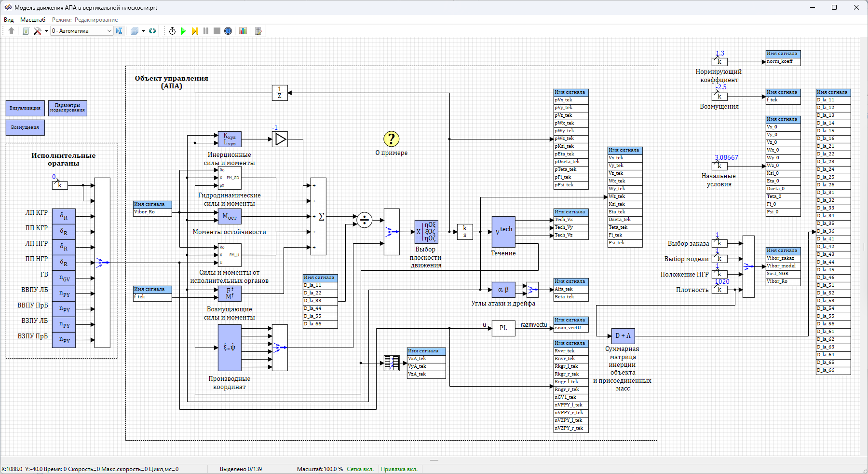The height and width of the screenshot is (474, 868).
Task: Open the bar chart icon in toolbar
Action: [x=243, y=31]
